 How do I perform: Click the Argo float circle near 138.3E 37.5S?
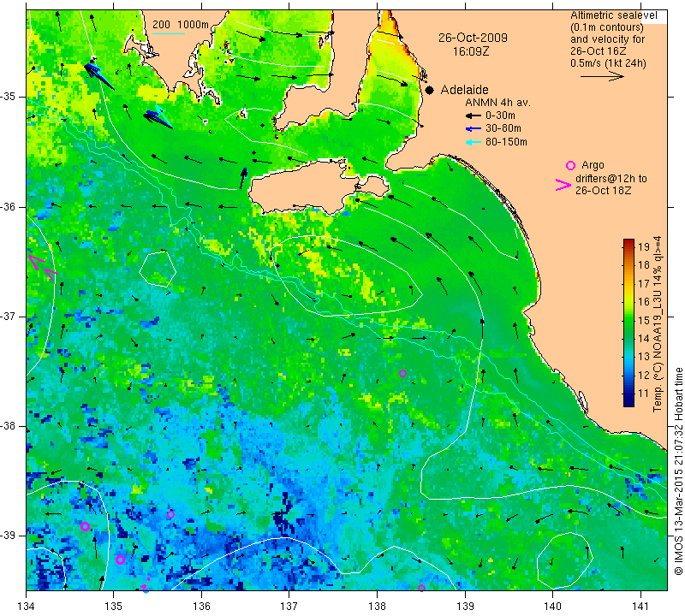click(x=402, y=373)
